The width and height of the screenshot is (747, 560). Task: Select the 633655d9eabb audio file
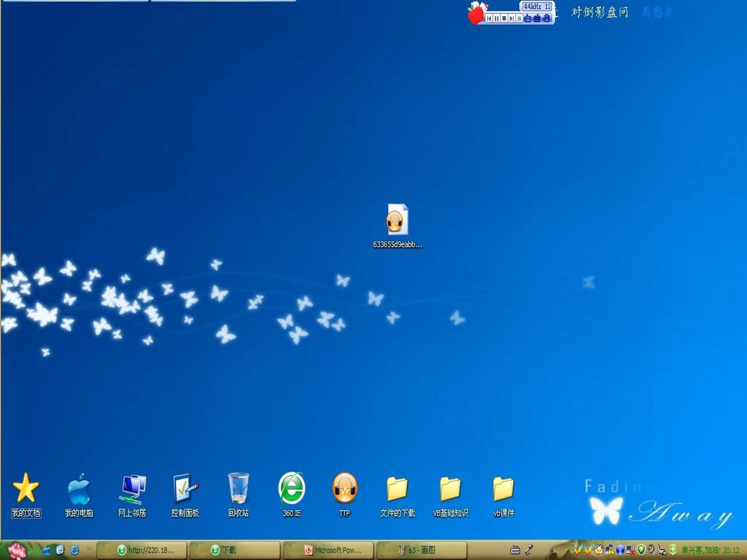(x=397, y=226)
